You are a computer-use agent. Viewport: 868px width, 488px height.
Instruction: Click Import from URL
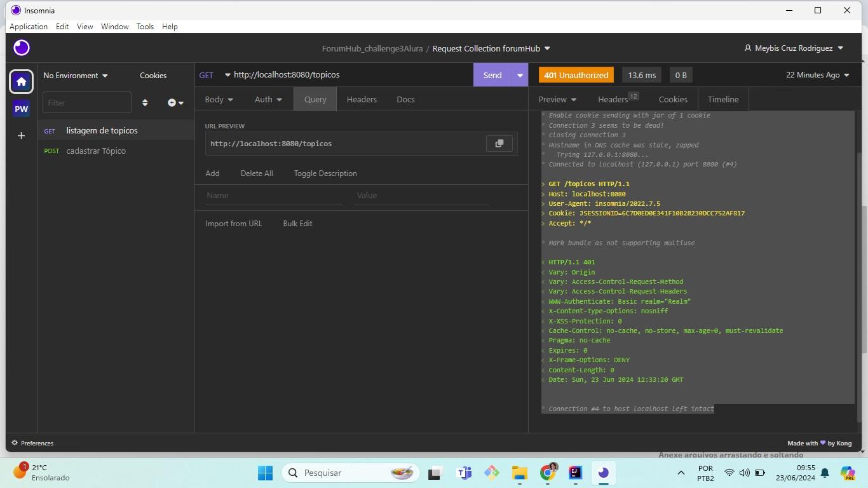click(x=234, y=224)
